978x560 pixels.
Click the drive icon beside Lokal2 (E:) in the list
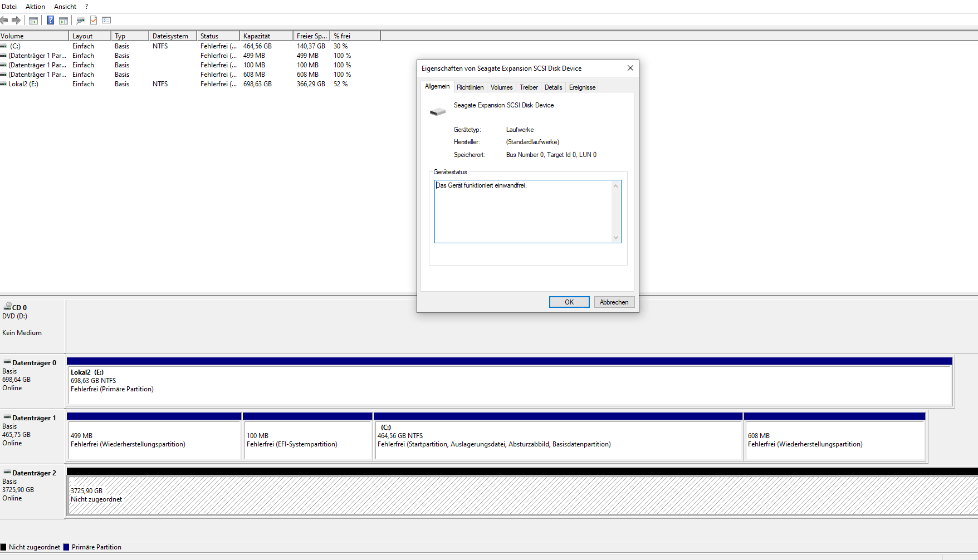tap(4, 84)
